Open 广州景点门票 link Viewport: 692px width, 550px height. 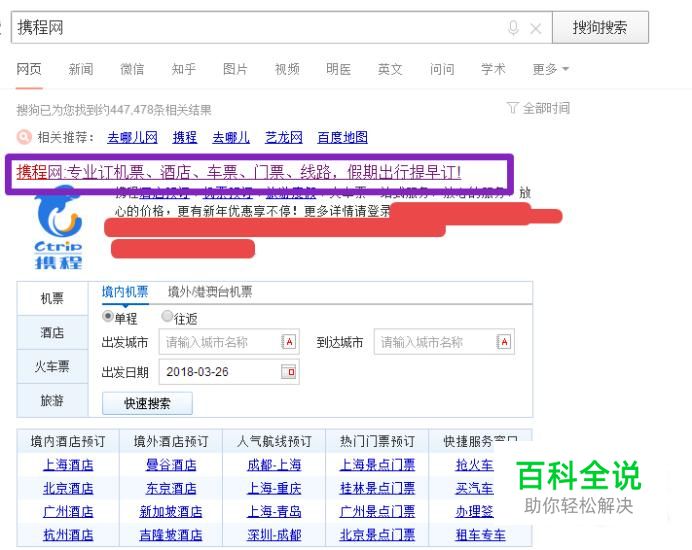point(377,512)
